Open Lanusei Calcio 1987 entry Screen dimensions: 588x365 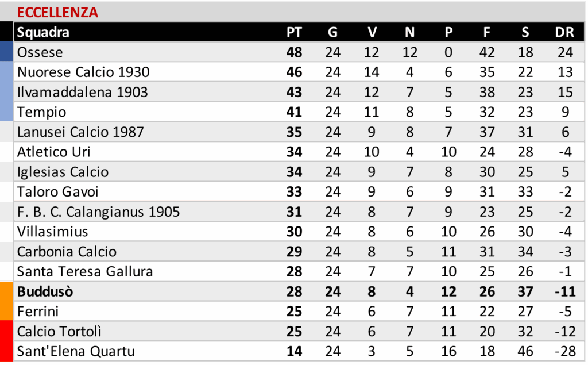tap(80, 132)
